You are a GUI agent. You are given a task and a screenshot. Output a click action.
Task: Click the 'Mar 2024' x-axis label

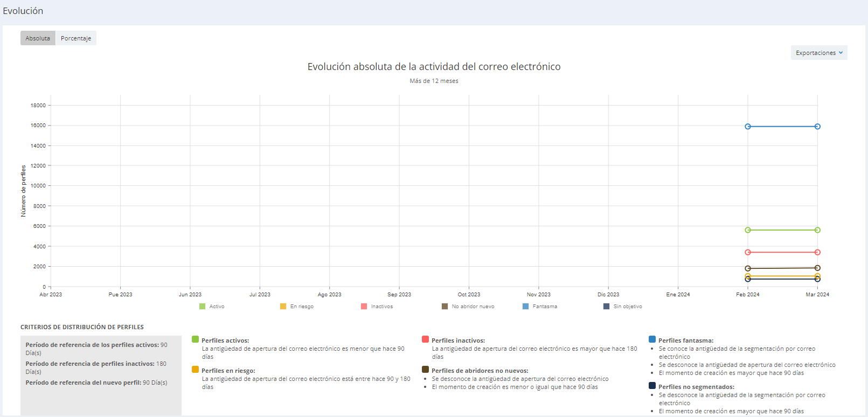point(817,295)
